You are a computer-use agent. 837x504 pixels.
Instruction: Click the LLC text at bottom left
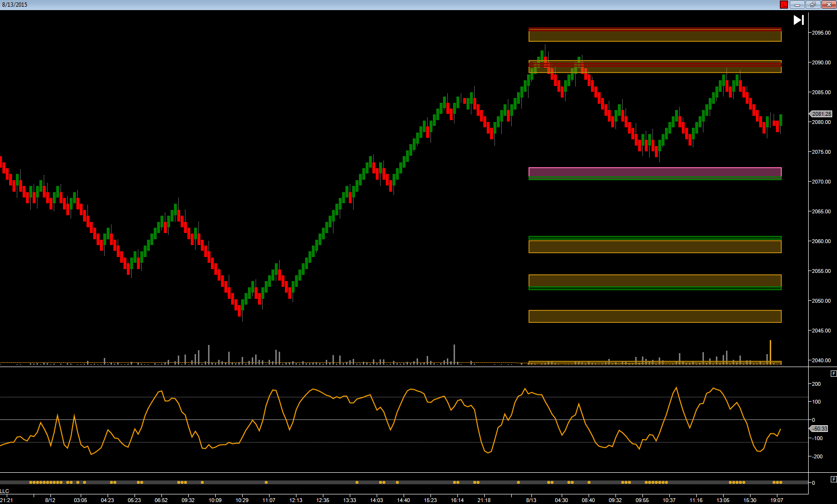pyautogui.click(x=4, y=491)
